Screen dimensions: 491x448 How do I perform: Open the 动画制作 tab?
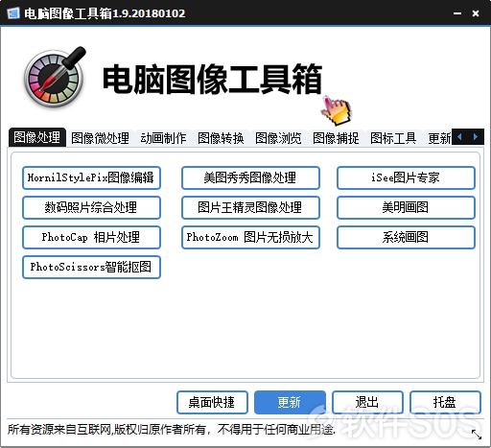[x=163, y=138]
